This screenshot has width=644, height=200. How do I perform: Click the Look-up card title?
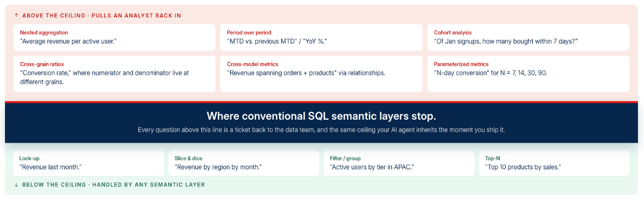point(29,158)
